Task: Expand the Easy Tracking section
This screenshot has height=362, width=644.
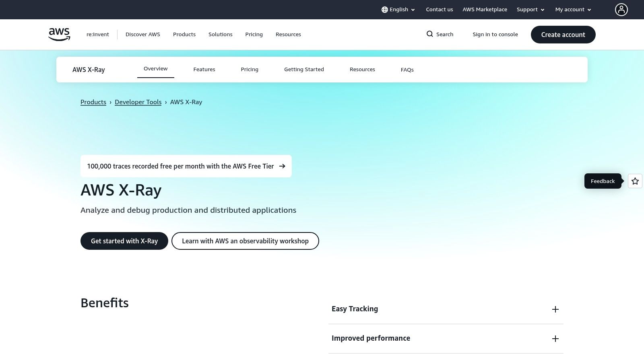Action: (355, 309)
